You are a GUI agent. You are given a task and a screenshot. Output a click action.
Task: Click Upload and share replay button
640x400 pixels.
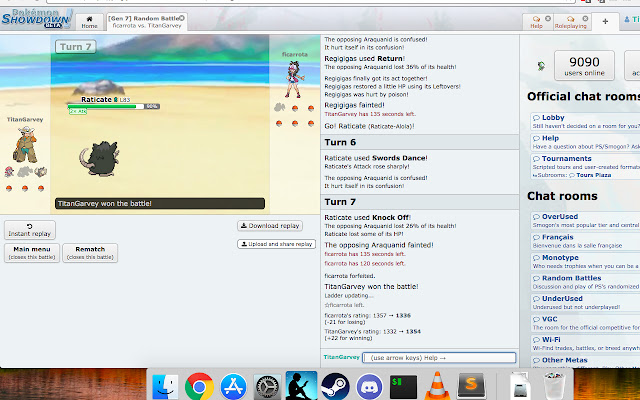pyautogui.click(x=276, y=244)
